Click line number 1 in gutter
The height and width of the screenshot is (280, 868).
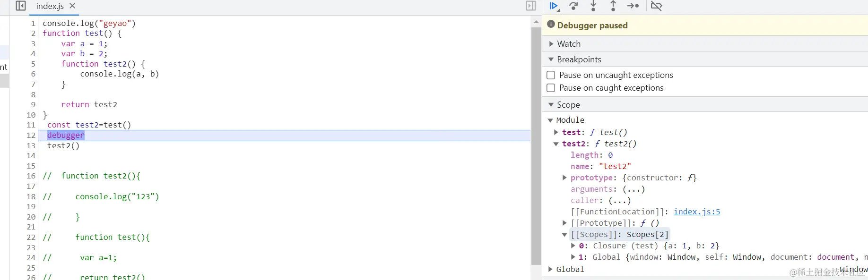coord(33,23)
